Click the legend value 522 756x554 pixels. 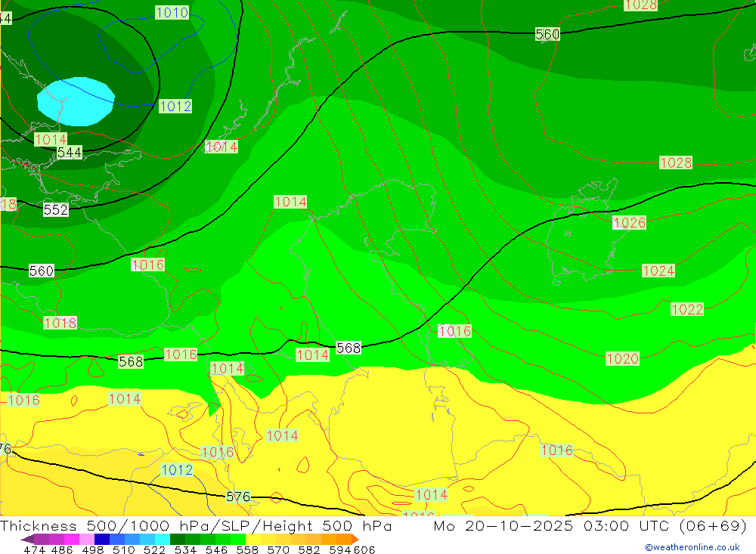pyautogui.click(x=154, y=549)
